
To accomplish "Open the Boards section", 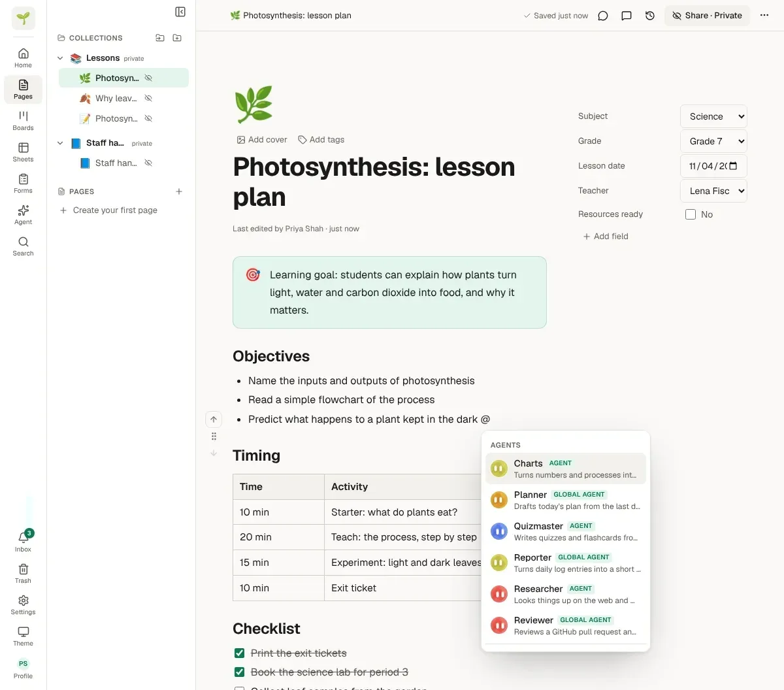I will pos(23,121).
